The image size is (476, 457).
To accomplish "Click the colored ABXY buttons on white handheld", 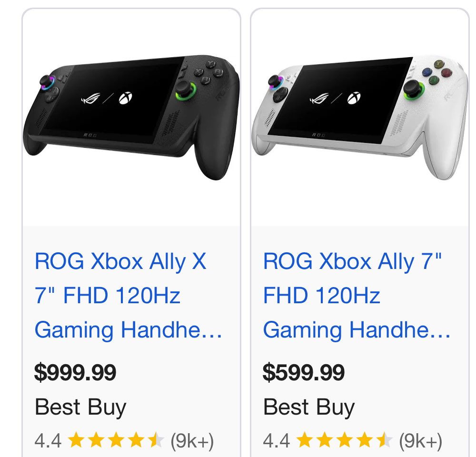I will click(436, 72).
